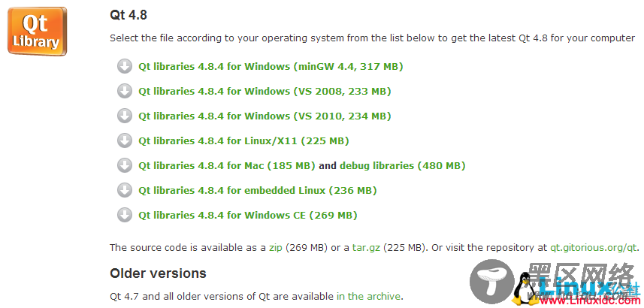Image resolution: width=644 pixels, height=308 pixels.
Task: Download the Mac debug libraries (480 MB)
Action: [x=403, y=166]
